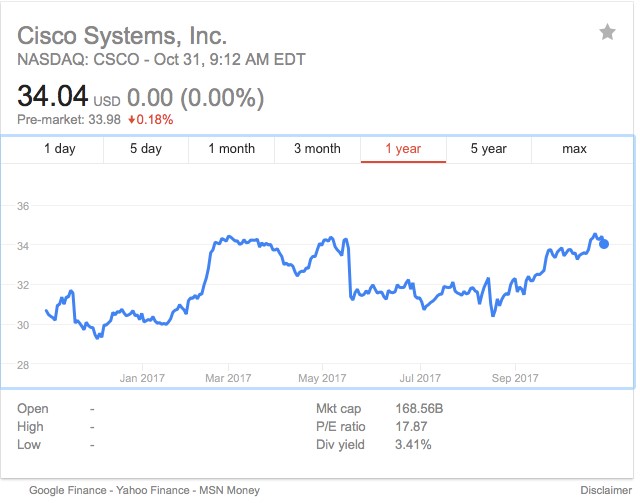The image size is (640, 503).
Task: Click the red pre-market down arrow
Action: coord(132,120)
